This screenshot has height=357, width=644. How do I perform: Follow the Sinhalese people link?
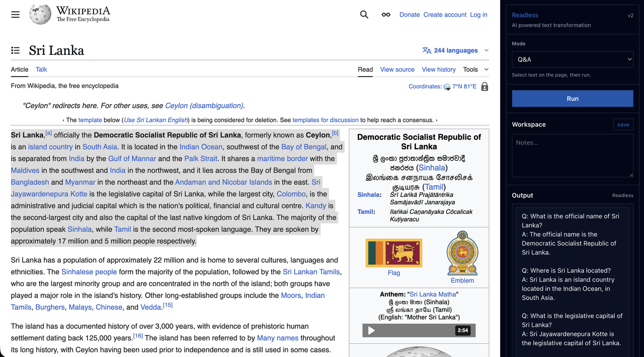coord(89,272)
